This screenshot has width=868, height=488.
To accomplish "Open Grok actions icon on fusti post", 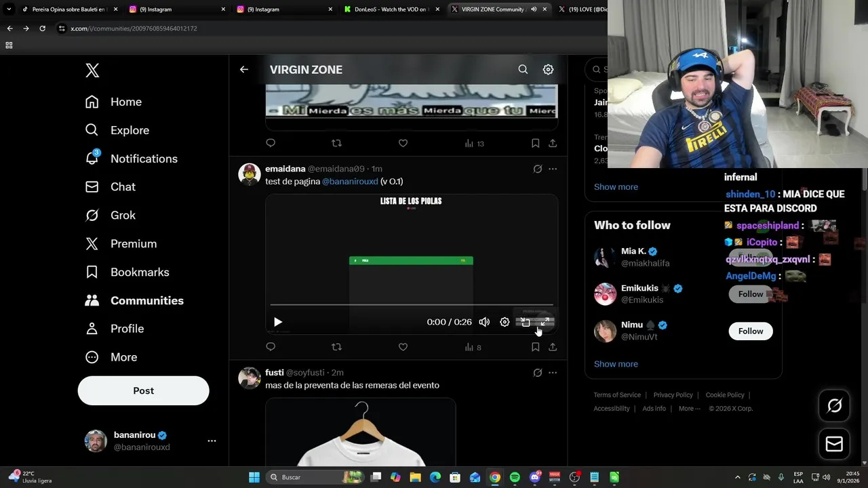I will click(538, 373).
